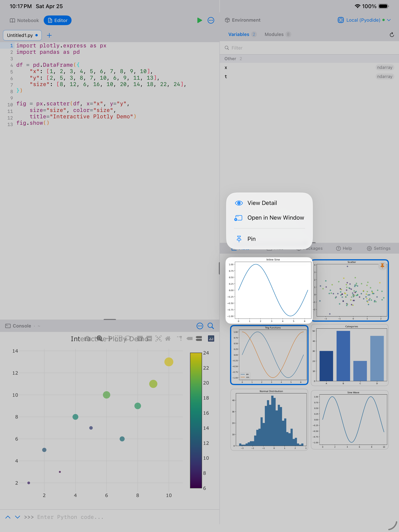Click the editor-console divider handle
The height and width of the screenshot is (532, 399).
pyautogui.click(x=110, y=319)
